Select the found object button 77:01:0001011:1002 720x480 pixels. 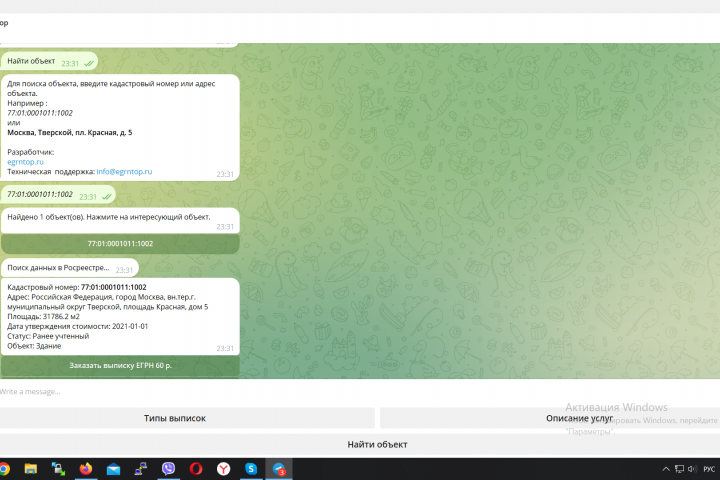coord(120,244)
